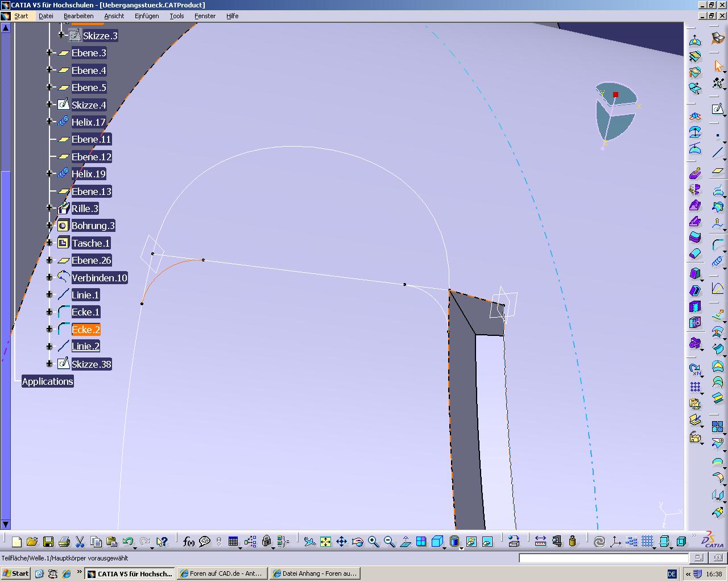Screen dimensions: 728x582
Task: Expand the Ebene.3 tree node
Action: 49,53
